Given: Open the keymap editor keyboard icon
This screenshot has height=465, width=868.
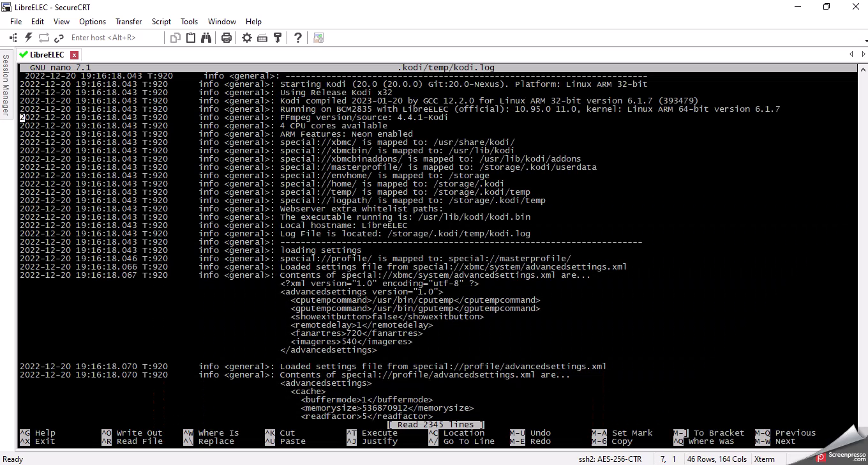Looking at the screenshot, I should point(262,38).
